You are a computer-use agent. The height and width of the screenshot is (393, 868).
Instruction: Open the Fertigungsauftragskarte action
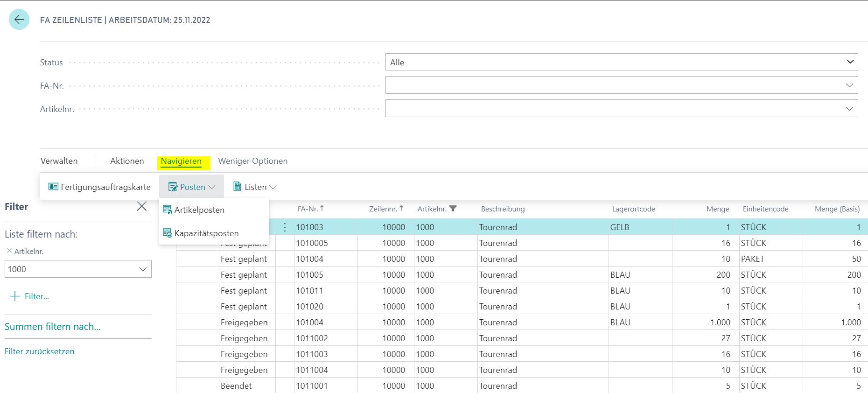tap(100, 187)
